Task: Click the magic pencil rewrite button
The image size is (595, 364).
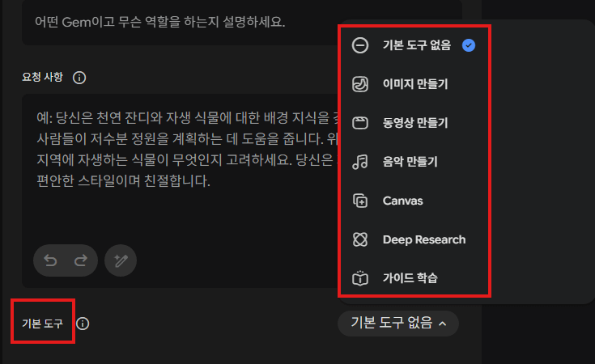Action: point(121,260)
